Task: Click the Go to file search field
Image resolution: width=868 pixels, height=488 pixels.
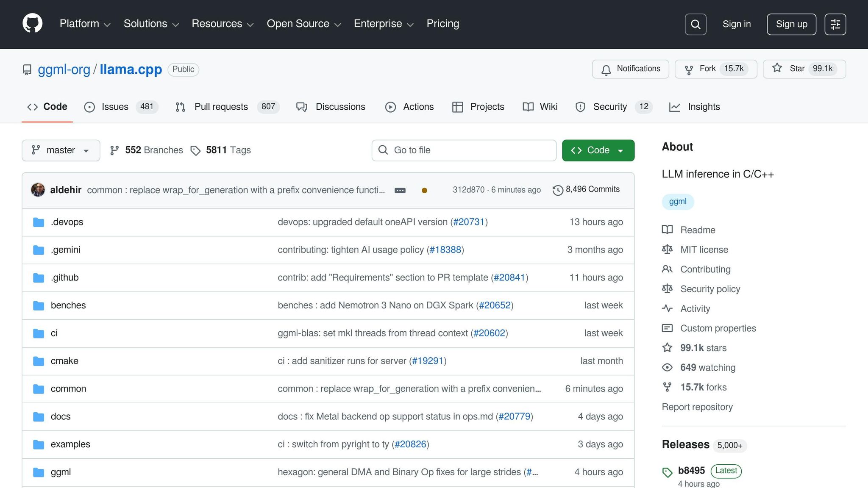Action: click(464, 150)
